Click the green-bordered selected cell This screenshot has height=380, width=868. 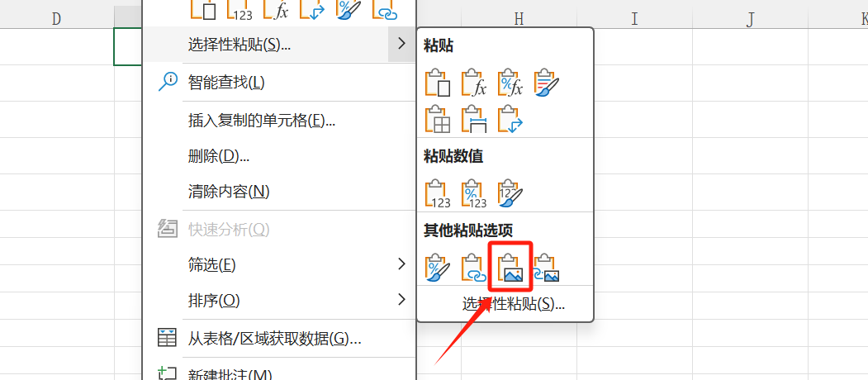click(129, 46)
